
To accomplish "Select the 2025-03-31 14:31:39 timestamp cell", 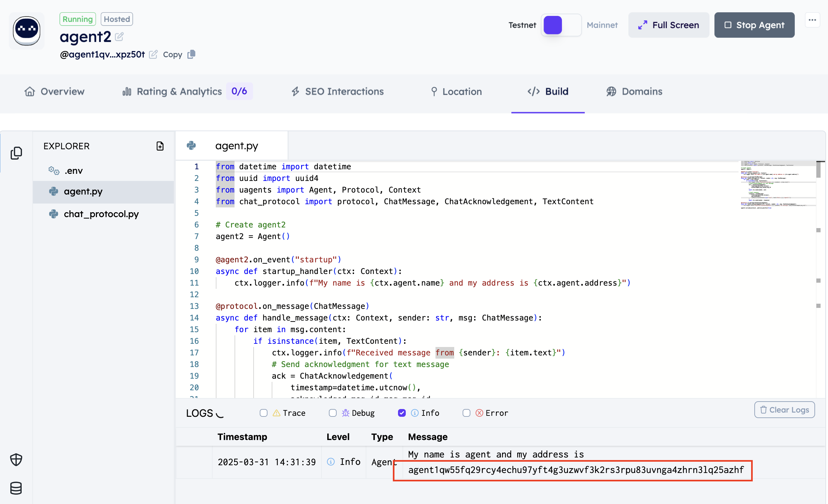I will pos(267,462).
